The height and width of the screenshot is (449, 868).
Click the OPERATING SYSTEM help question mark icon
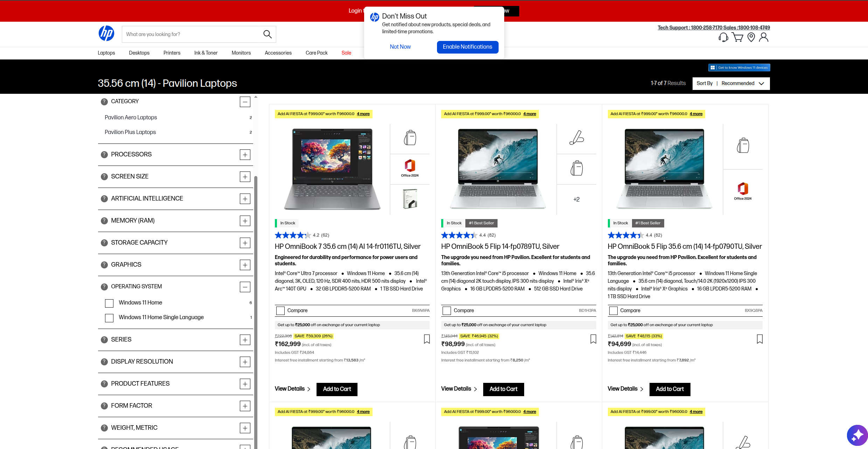(104, 287)
